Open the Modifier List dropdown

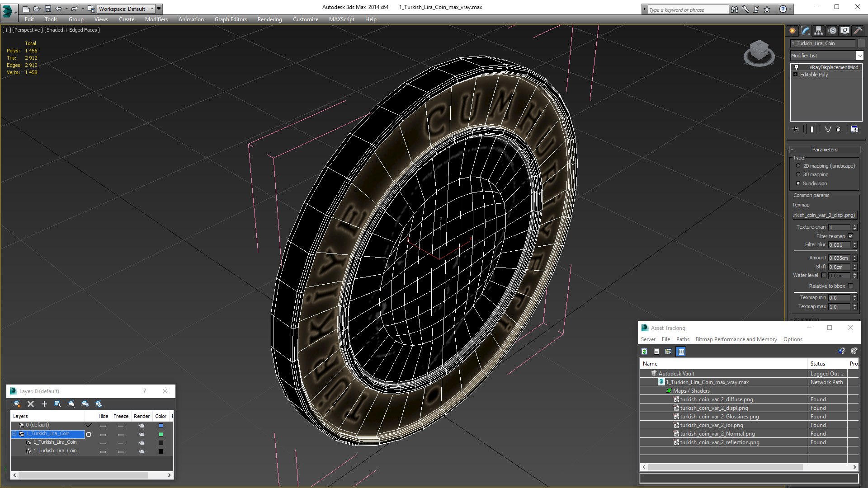click(x=859, y=56)
